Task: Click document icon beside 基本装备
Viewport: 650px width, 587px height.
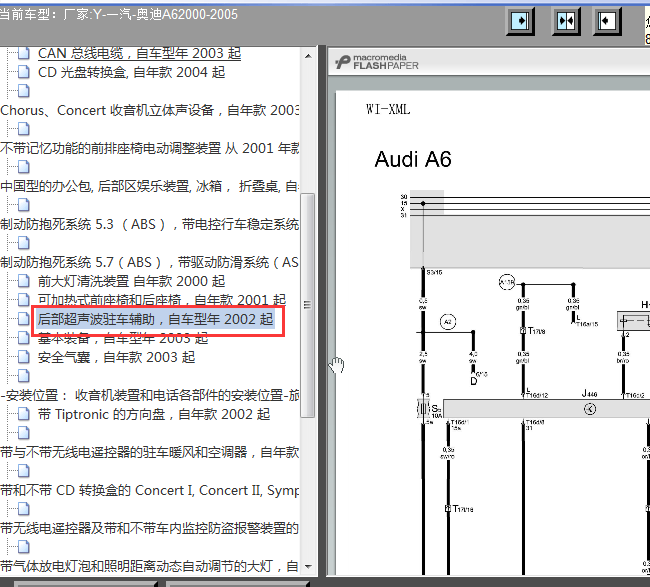Action: 24,338
